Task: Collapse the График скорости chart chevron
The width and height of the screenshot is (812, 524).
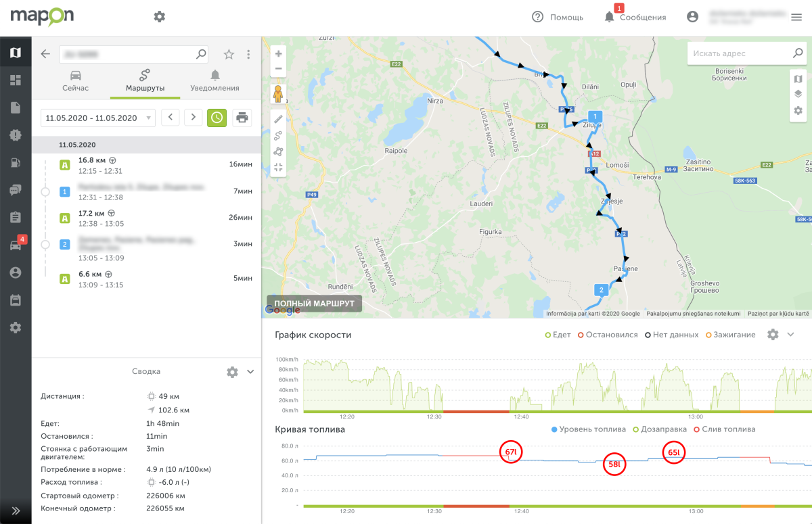Action: click(x=790, y=335)
